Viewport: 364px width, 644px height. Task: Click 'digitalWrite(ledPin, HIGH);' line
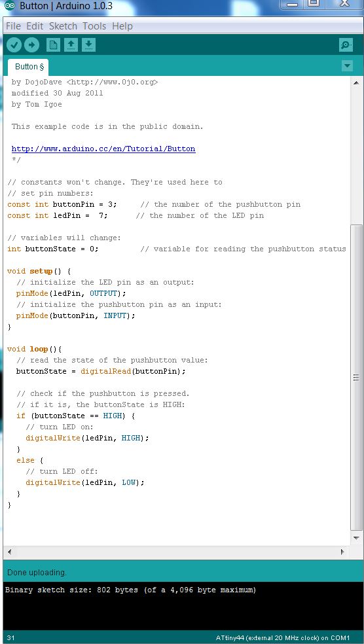(x=87, y=438)
